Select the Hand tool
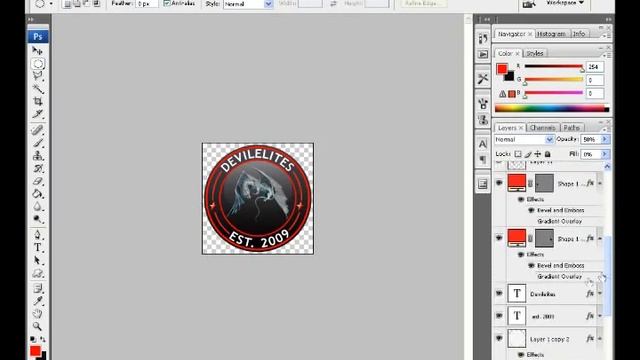640x360 pixels. click(x=38, y=313)
